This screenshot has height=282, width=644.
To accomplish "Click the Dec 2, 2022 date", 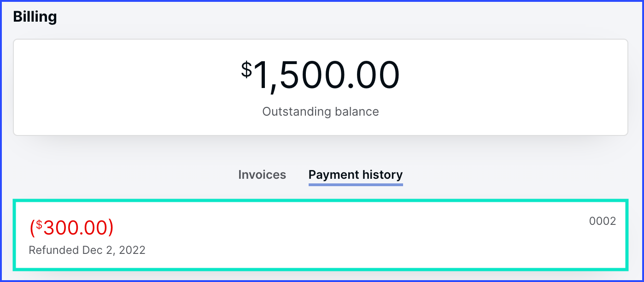I will 114,250.
